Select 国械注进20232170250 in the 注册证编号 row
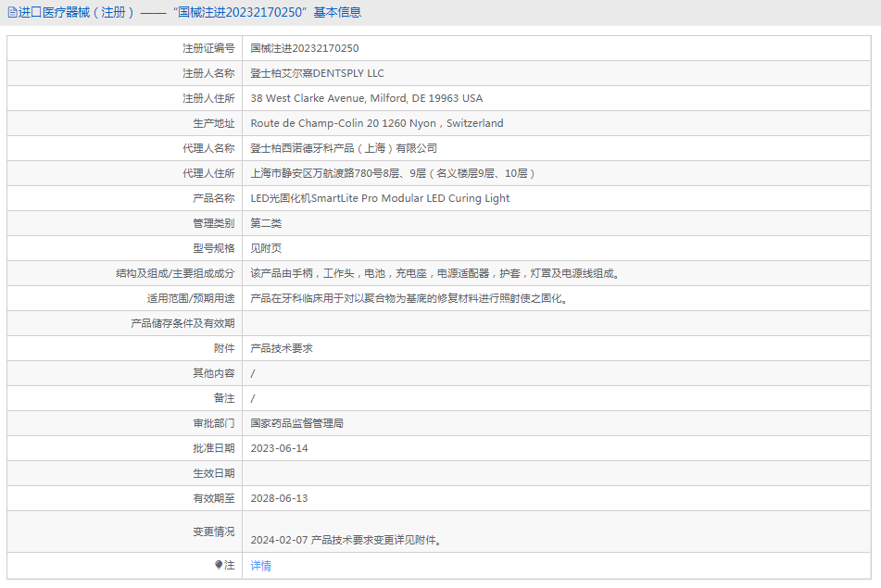The width and height of the screenshot is (881, 588). [x=305, y=48]
